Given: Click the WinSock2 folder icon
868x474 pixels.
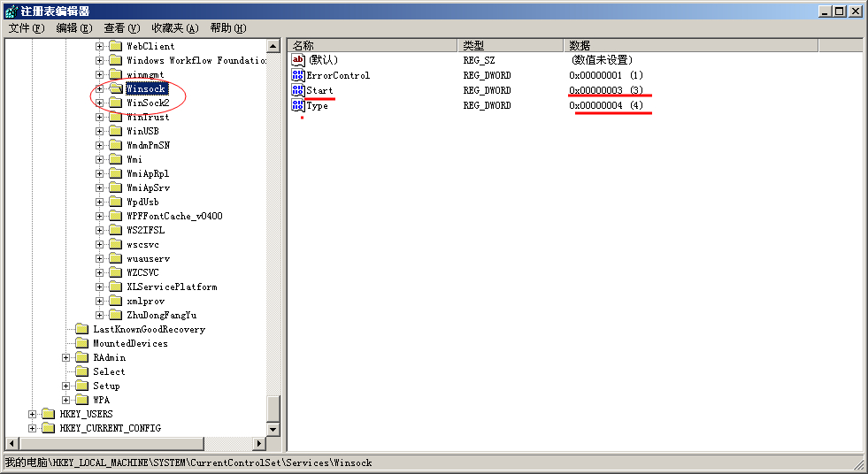Looking at the screenshot, I should tap(116, 103).
